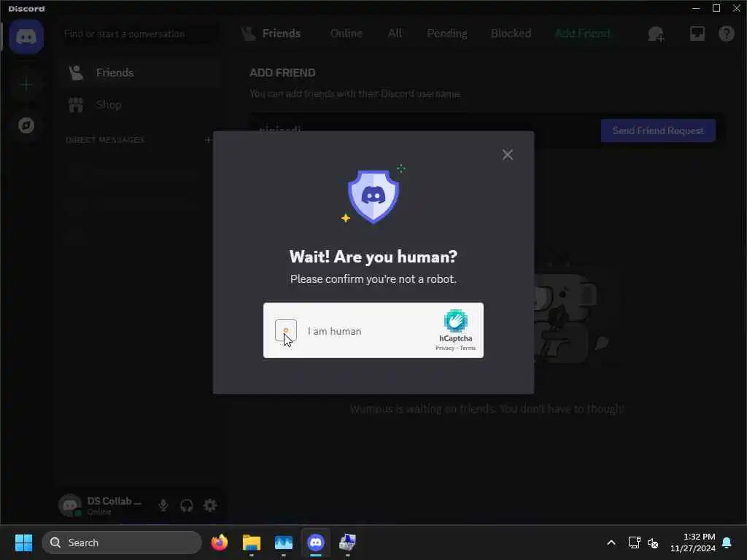Switch to the Pending friends tab
The image size is (747, 560).
(447, 34)
